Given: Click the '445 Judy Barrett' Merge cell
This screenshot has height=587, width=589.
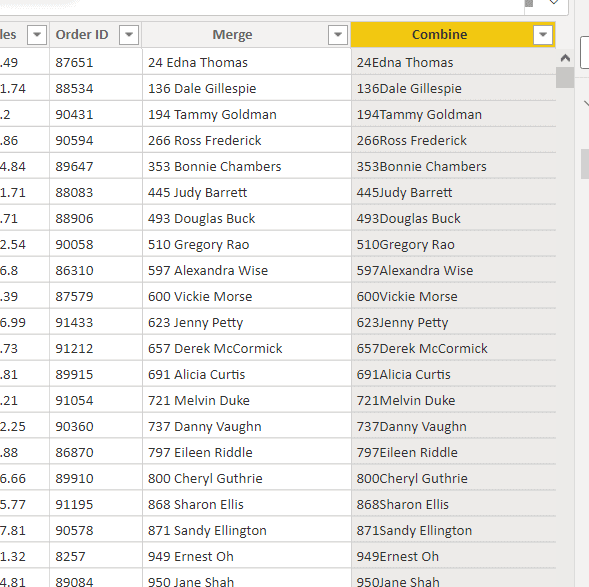Looking at the screenshot, I should pyautogui.click(x=246, y=192).
